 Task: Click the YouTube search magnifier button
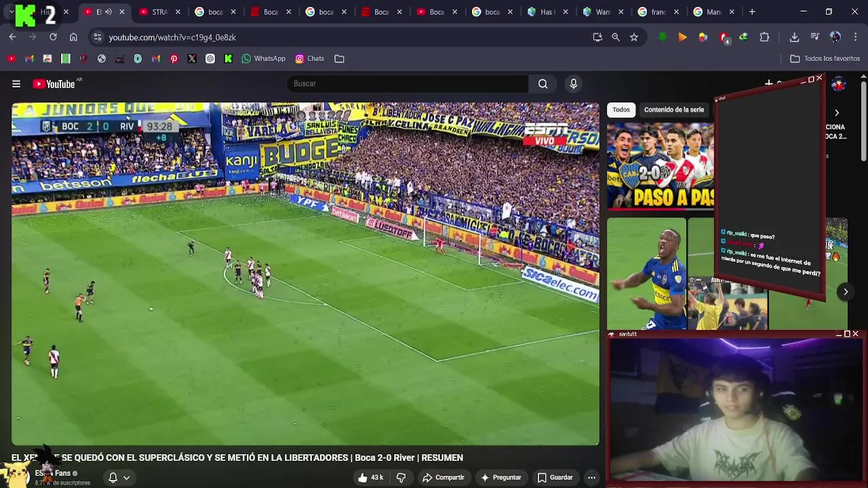pyautogui.click(x=542, y=83)
